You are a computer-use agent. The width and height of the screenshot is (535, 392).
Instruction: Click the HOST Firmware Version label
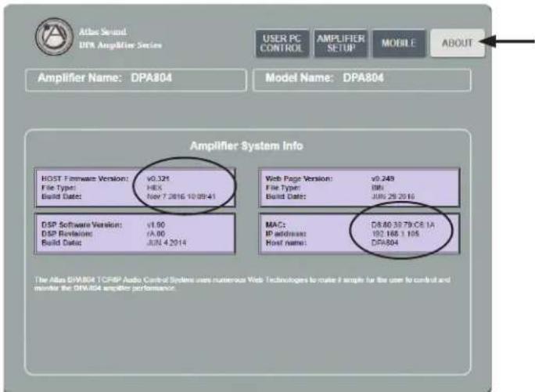point(84,178)
